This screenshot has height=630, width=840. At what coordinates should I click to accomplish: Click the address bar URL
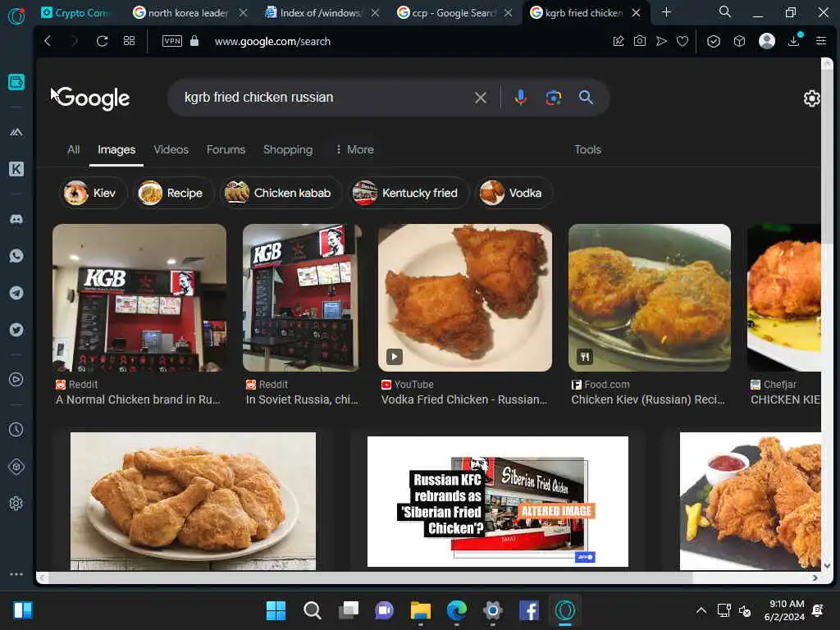pos(272,41)
